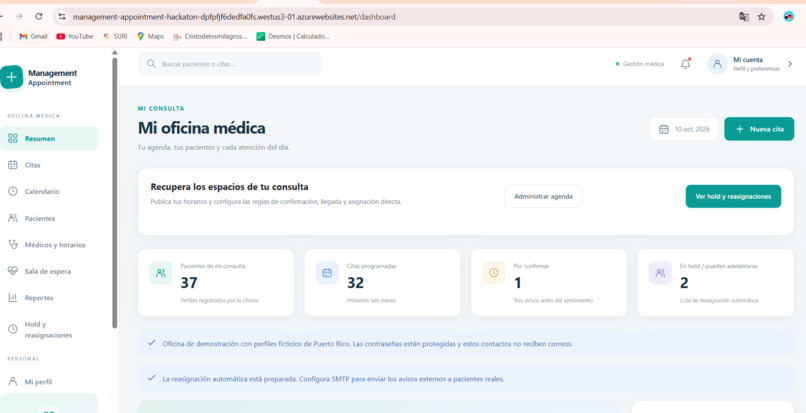The height and width of the screenshot is (413, 806).
Task: Click the browser forward arrow
Action: coord(19,16)
